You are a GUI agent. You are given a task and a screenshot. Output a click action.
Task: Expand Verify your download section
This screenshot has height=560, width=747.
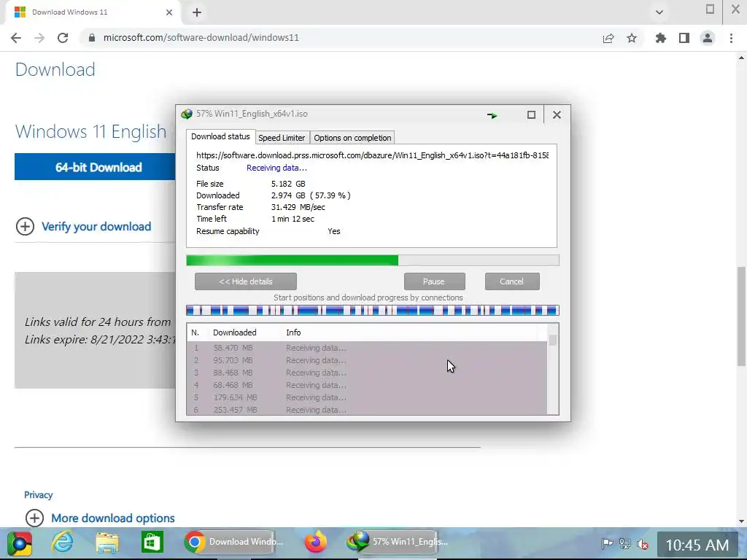click(84, 226)
